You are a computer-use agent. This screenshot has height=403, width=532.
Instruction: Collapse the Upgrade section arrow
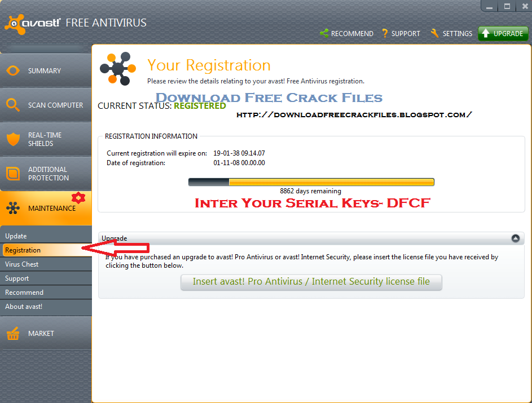point(516,238)
